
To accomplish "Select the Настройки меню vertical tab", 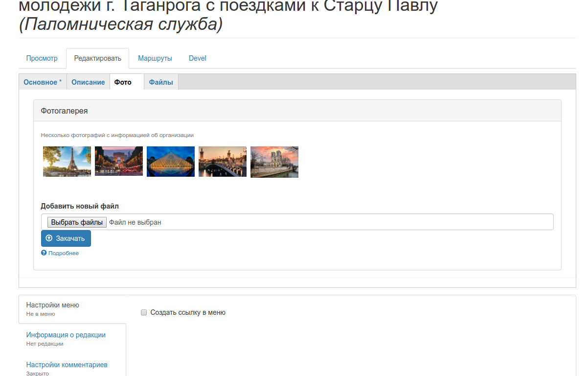I will point(53,305).
